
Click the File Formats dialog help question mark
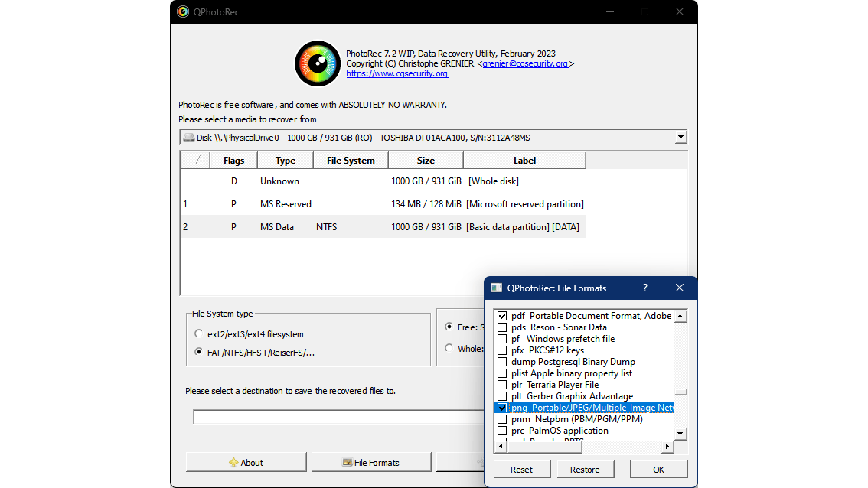645,288
